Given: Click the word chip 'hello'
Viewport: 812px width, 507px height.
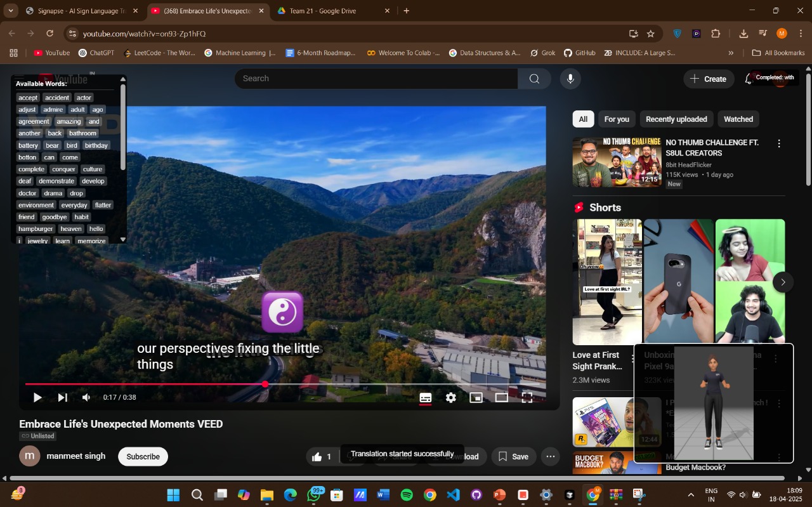Looking at the screenshot, I should point(96,228).
